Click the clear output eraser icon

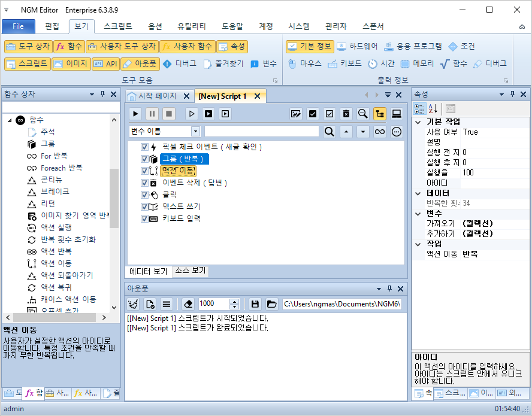(188, 304)
